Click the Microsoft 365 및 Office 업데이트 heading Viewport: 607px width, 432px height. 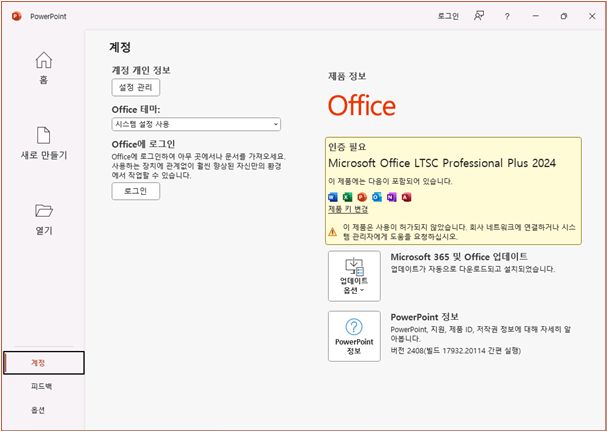pyautogui.click(x=459, y=257)
